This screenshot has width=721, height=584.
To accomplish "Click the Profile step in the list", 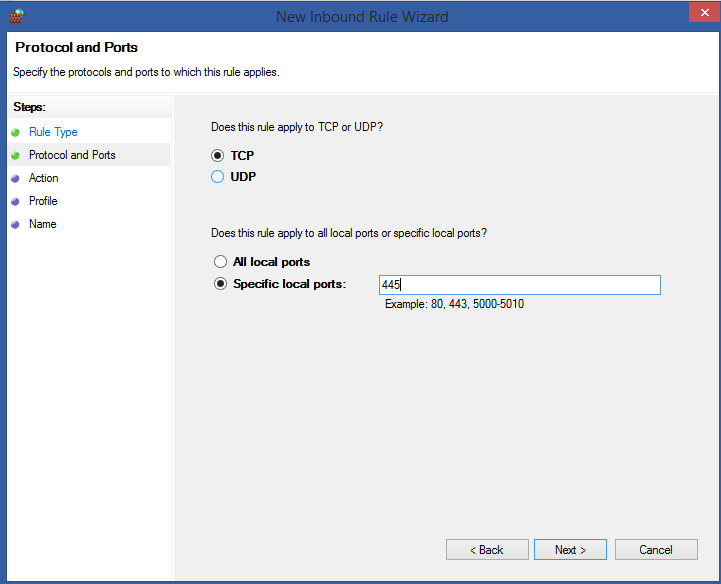I will tap(43, 201).
